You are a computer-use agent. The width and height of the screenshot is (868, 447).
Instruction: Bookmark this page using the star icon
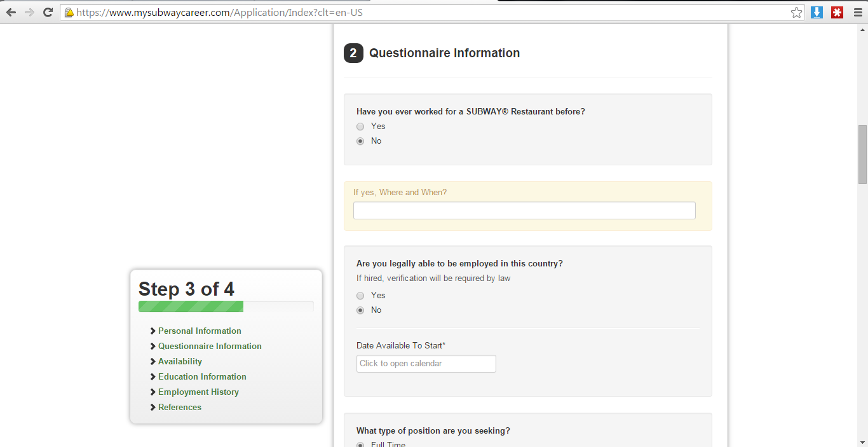796,11
